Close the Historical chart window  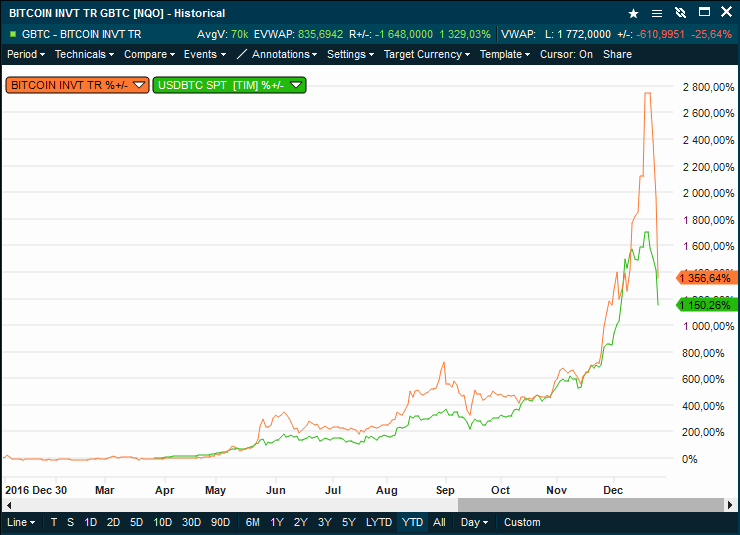727,12
